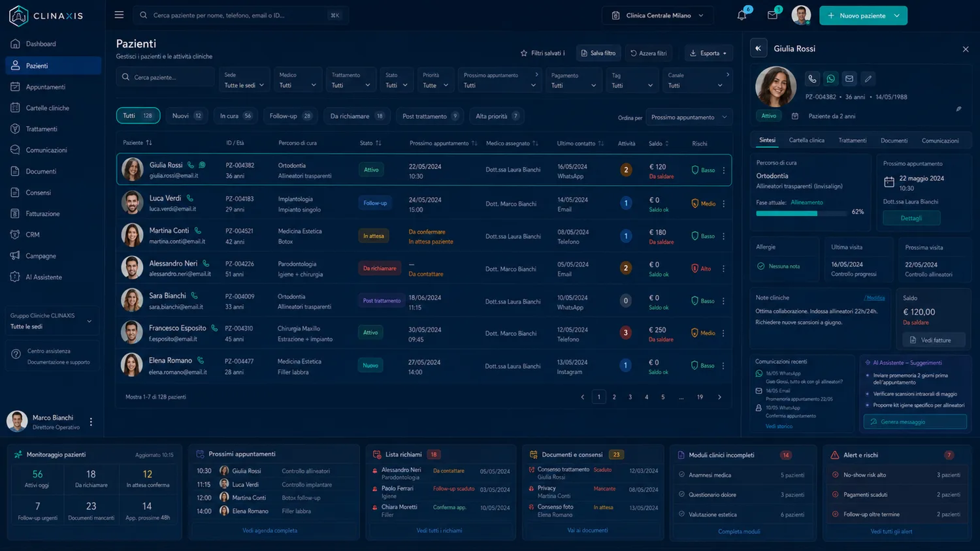Viewport: 980px width, 551px height.
Task: Open notifications bell icon
Action: 742,15
